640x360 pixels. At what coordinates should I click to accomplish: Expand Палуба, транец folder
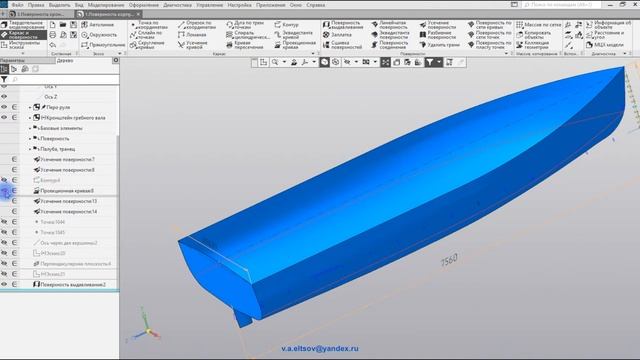(x=30, y=149)
